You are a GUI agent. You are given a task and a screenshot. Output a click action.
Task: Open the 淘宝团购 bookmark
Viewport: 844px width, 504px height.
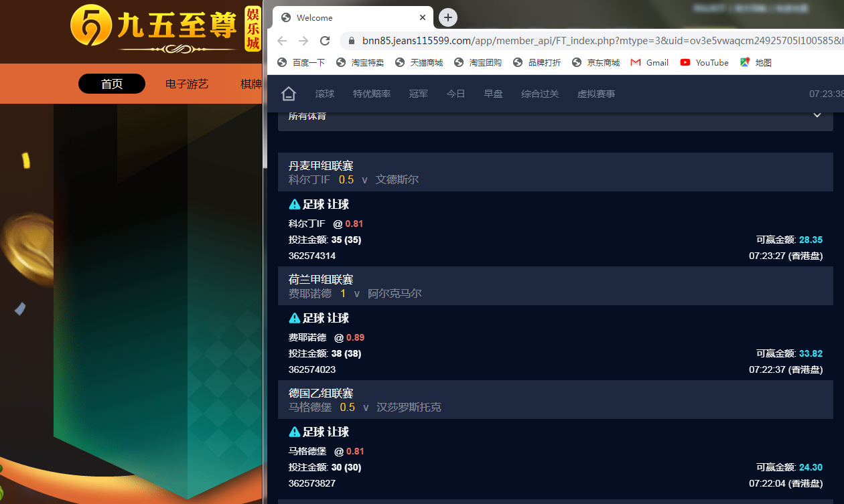(x=478, y=62)
